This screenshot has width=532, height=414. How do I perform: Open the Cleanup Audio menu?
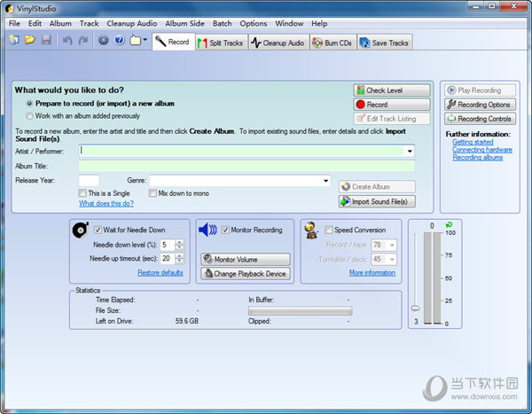[132, 23]
